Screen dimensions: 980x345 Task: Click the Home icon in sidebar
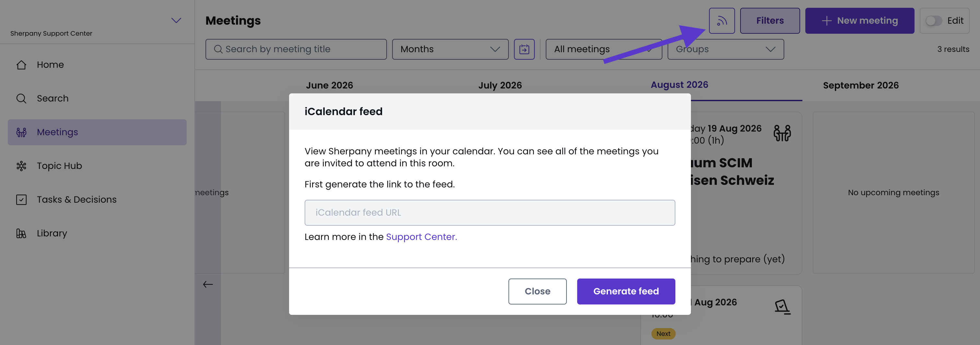[21, 65]
